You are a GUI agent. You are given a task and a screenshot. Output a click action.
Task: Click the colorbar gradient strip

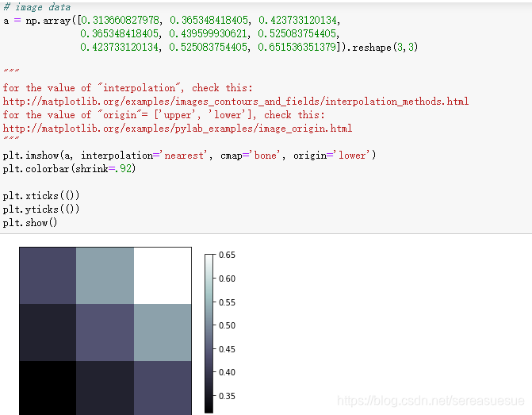[209, 333]
